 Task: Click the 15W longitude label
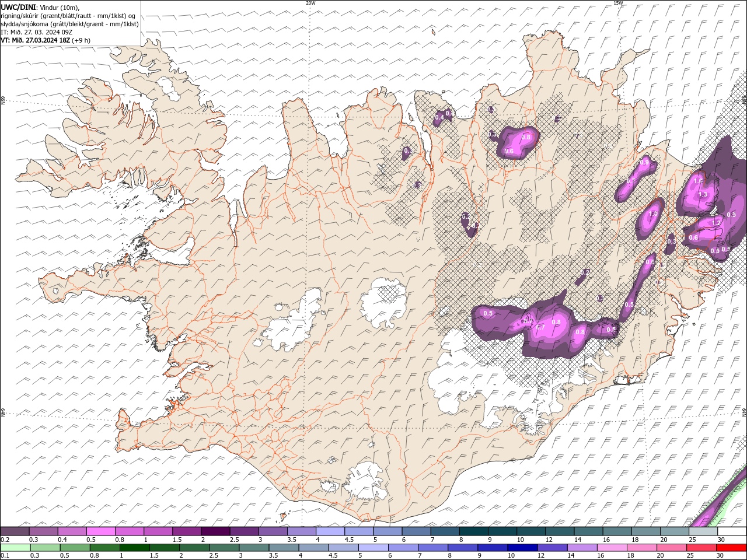coord(618,3)
